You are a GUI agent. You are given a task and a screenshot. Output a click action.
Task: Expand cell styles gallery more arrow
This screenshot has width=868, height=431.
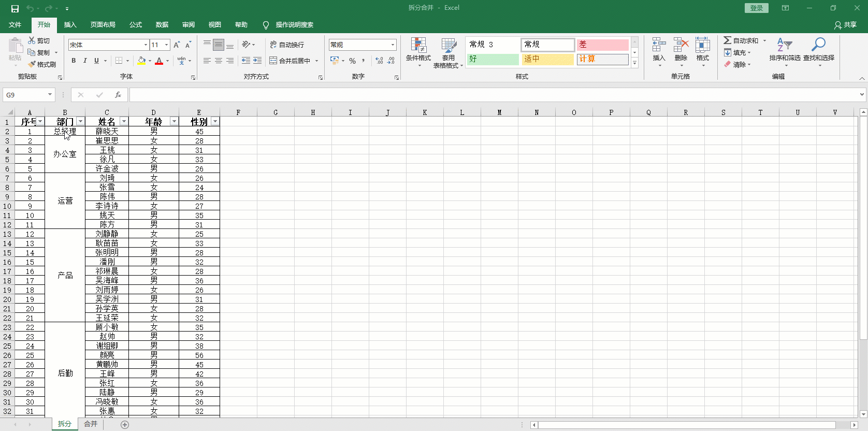coord(634,63)
